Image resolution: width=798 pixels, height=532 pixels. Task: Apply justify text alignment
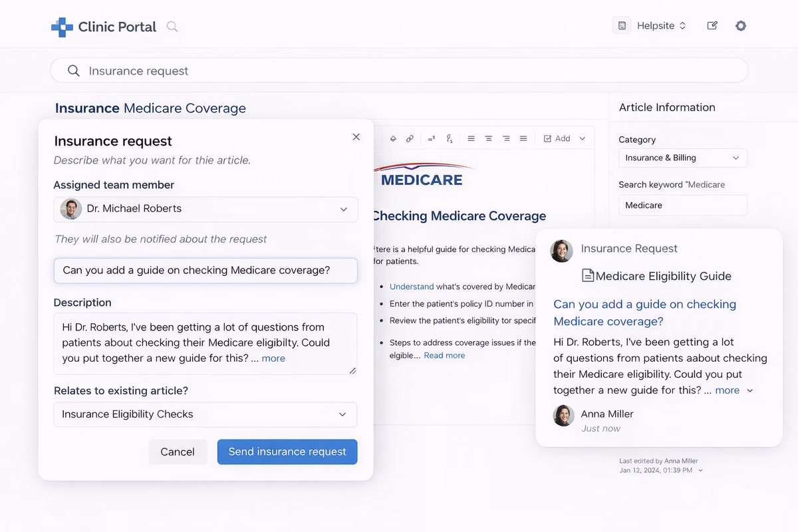(523, 139)
